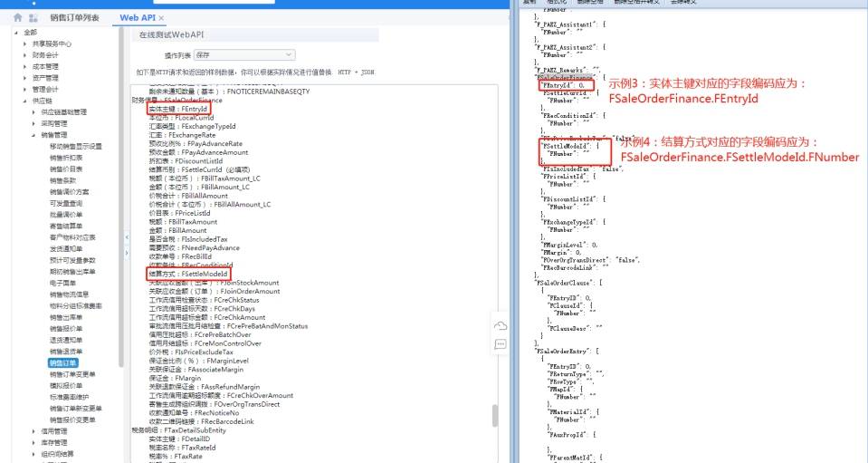
Task: Expand the 财务会计 node
Action: (25, 55)
